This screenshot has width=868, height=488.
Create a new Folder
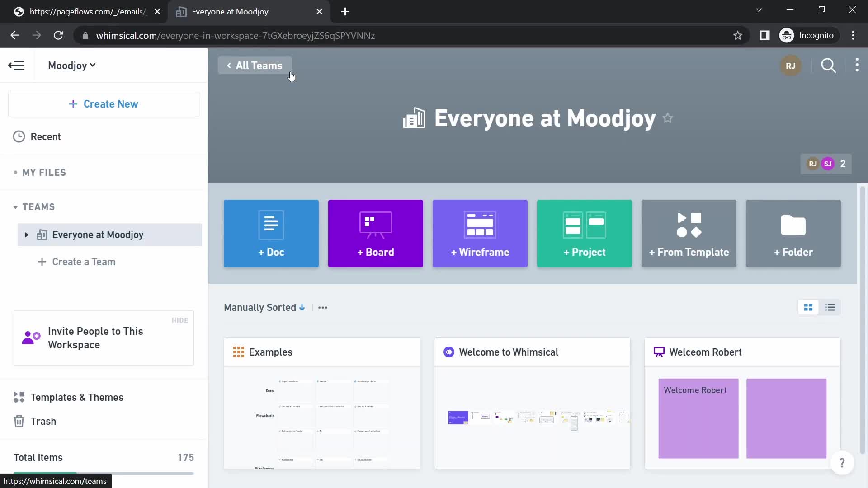click(793, 234)
